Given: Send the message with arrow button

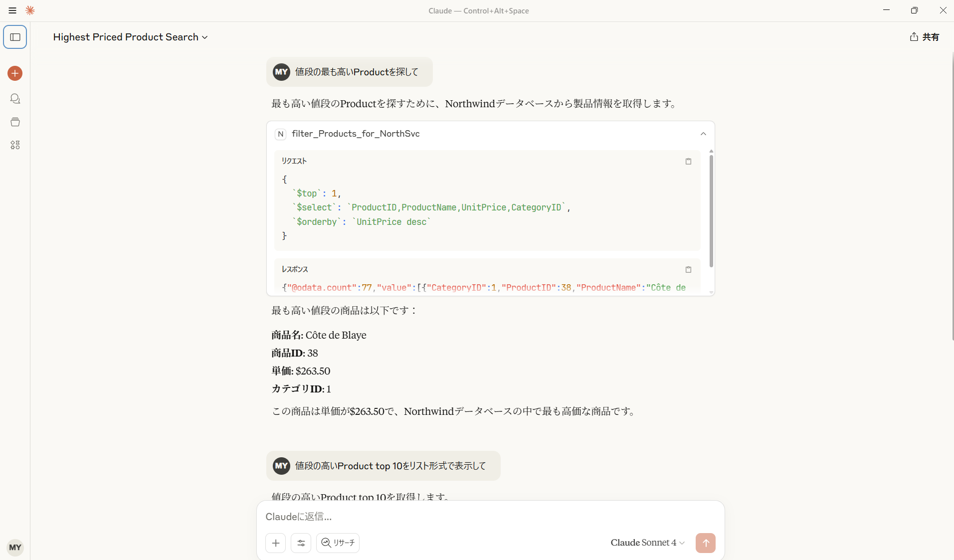Looking at the screenshot, I should (706, 543).
